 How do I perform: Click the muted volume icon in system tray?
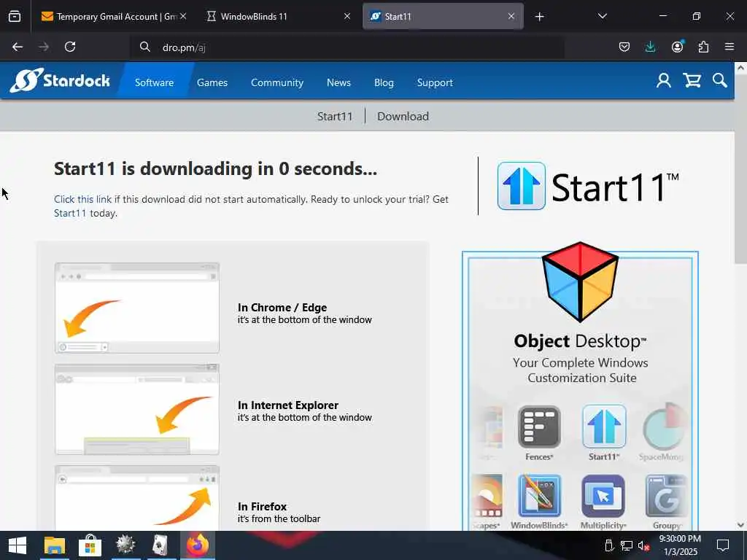point(643,545)
